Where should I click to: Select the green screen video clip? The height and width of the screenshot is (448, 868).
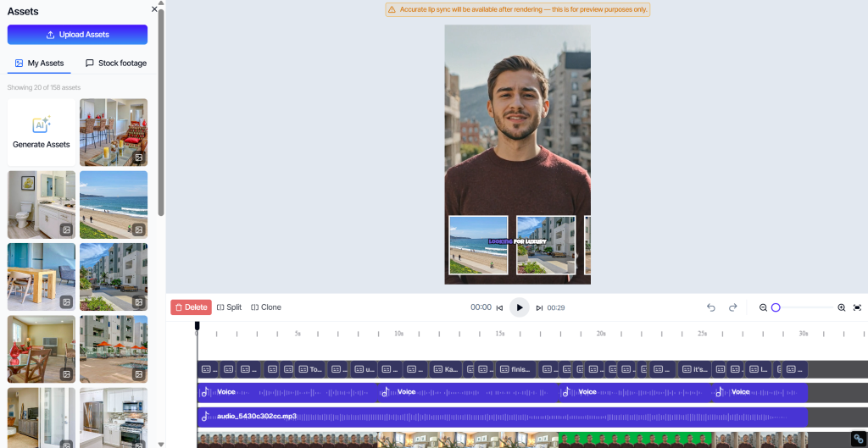tap(635, 440)
